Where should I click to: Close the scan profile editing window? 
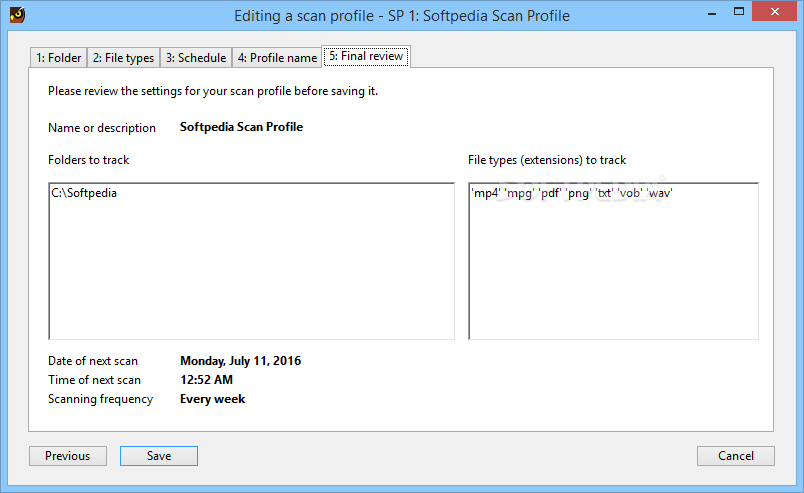[x=774, y=11]
